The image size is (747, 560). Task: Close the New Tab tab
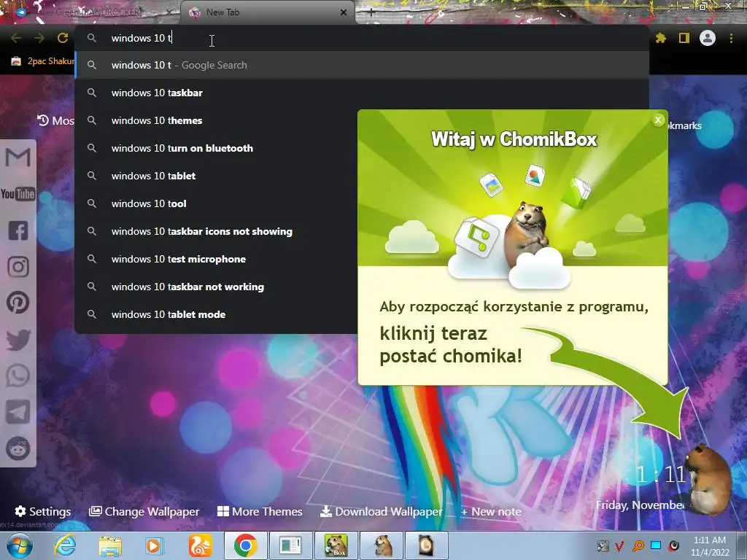pos(344,12)
